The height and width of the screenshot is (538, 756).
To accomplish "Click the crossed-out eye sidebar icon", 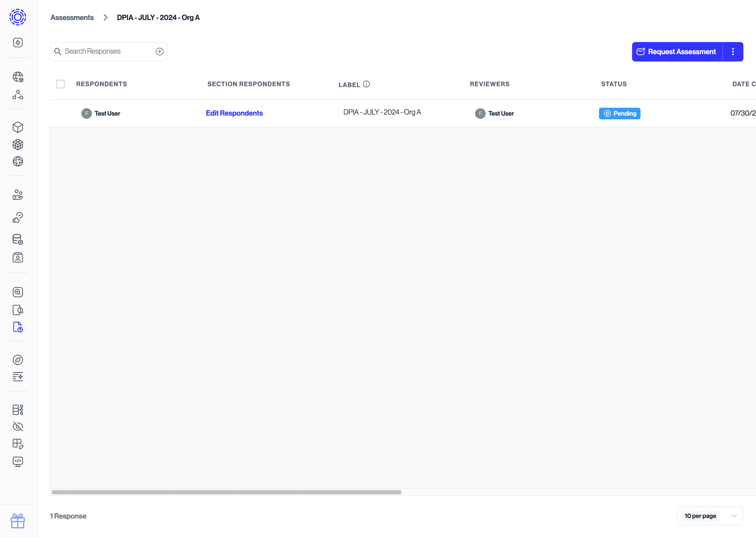I will point(18,426).
